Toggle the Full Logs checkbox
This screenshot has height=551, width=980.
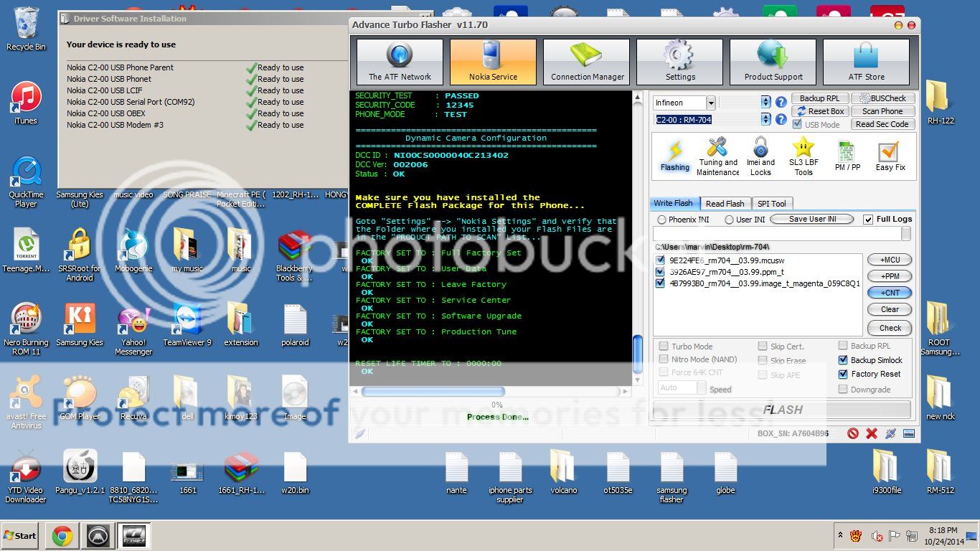pyautogui.click(x=868, y=219)
